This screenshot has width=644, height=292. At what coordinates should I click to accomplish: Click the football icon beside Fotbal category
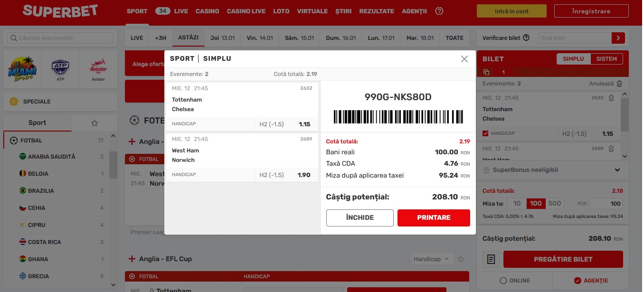tap(13, 141)
